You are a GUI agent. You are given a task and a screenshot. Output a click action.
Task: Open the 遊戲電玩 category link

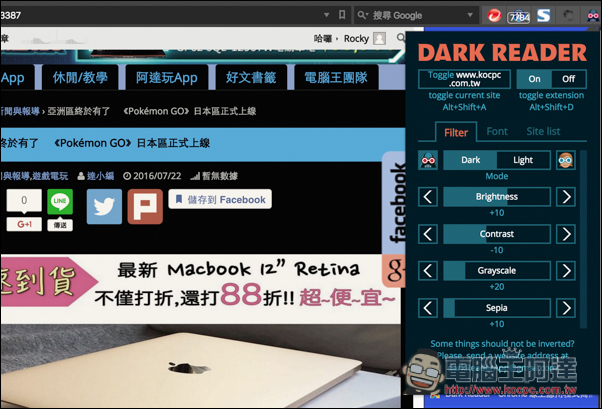(x=51, y=176)
